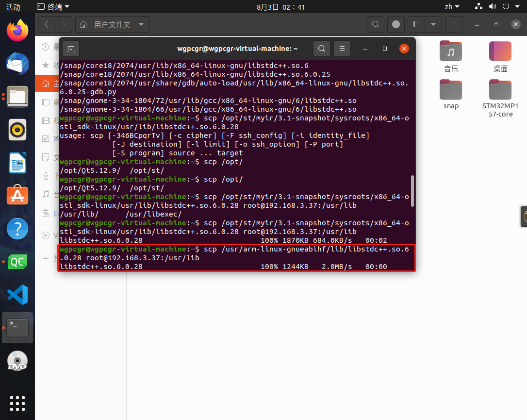Open the 终端 app menu in top bar
This screenshot has width=527, height=420.
pos(53,7)
